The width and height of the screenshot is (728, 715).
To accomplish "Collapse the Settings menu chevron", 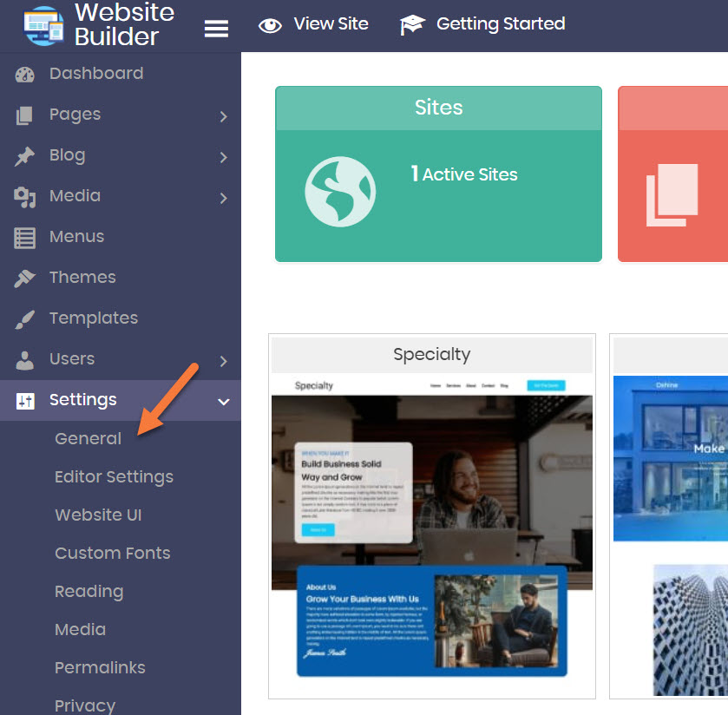I will point(223,402).
